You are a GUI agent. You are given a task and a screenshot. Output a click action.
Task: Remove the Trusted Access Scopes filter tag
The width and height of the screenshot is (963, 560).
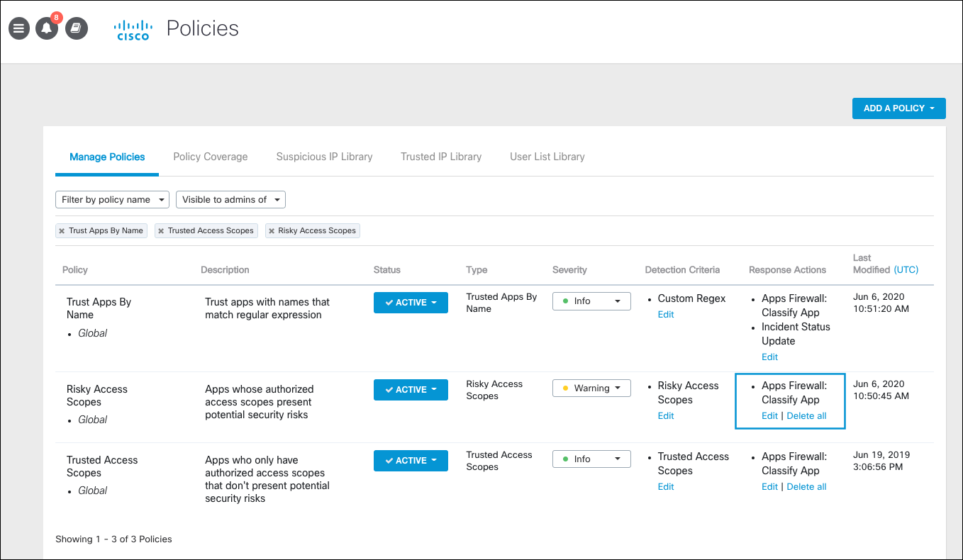161,230
